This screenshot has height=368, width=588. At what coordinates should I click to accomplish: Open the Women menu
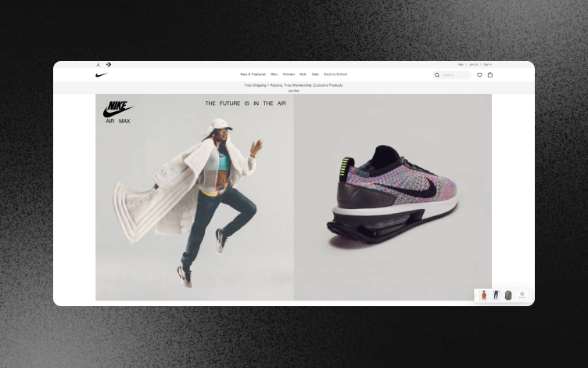click(289, 74)
